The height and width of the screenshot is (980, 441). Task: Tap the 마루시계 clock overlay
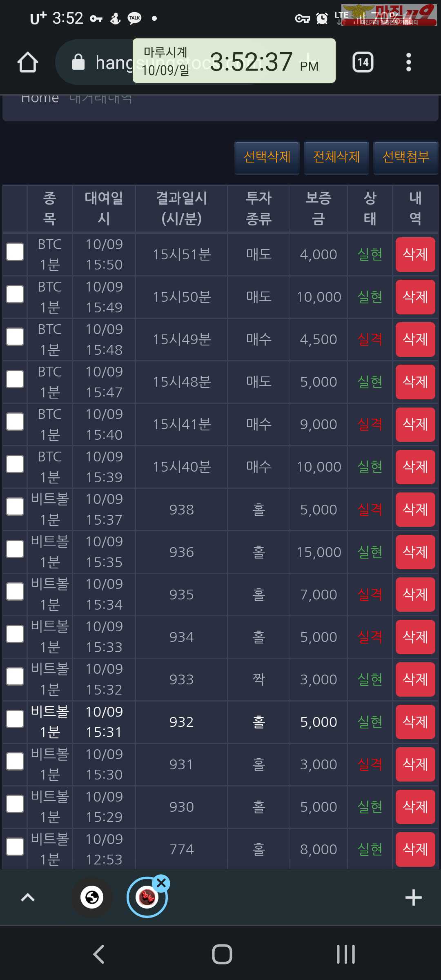click(234, 61)
